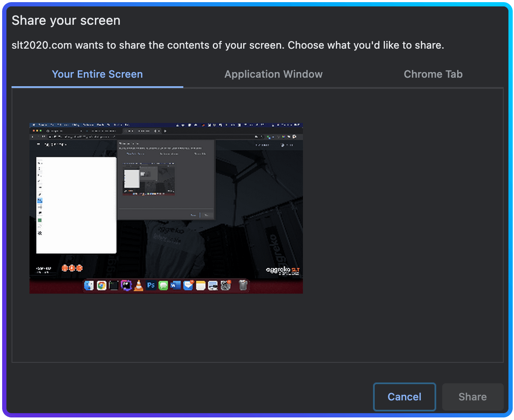
Task: Click the Share button
Action: tap(473, 397)
